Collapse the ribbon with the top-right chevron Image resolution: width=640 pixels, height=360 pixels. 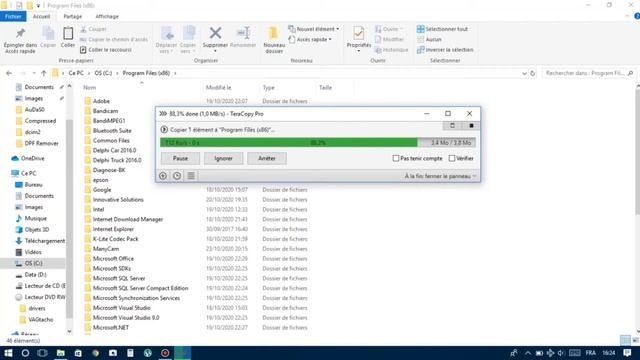[x=627, y=16]
